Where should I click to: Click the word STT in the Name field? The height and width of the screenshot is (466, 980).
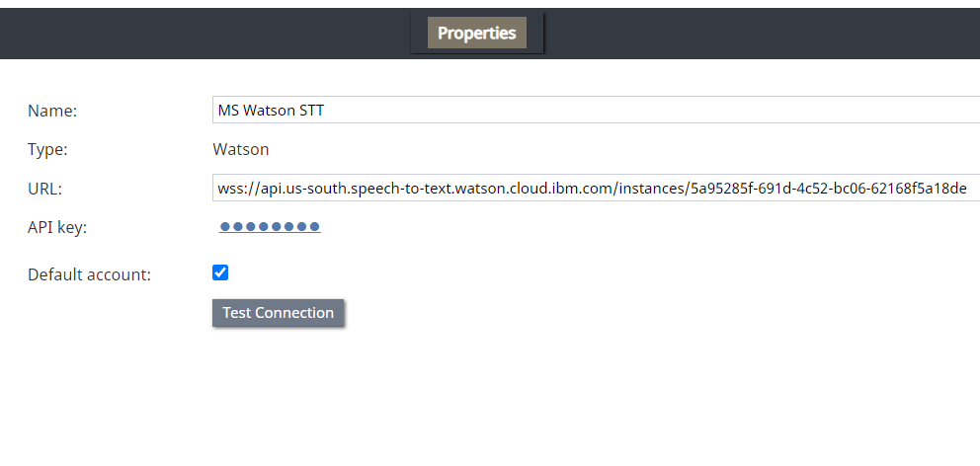point(311,111)
